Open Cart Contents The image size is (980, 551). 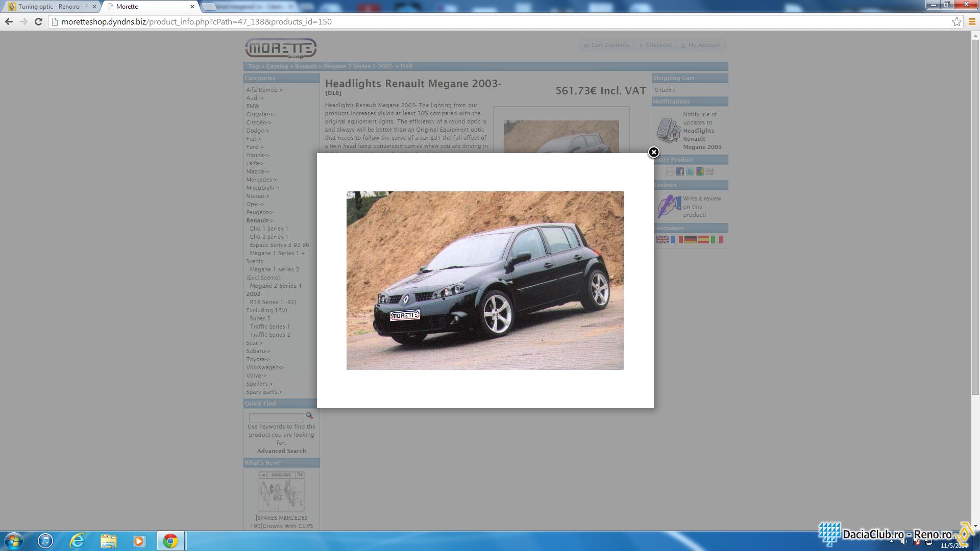click(607, 45)
